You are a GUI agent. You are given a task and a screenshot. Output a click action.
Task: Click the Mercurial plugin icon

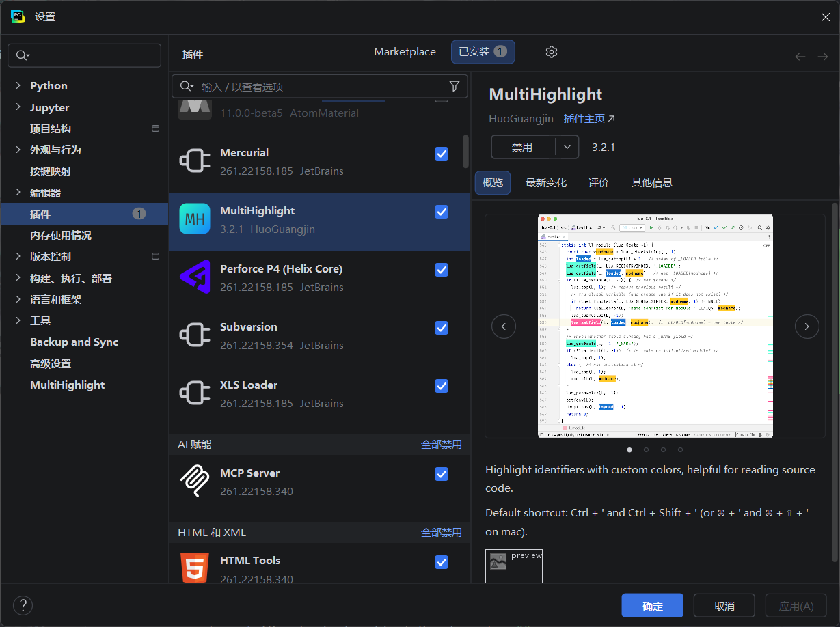coord(195,161)
